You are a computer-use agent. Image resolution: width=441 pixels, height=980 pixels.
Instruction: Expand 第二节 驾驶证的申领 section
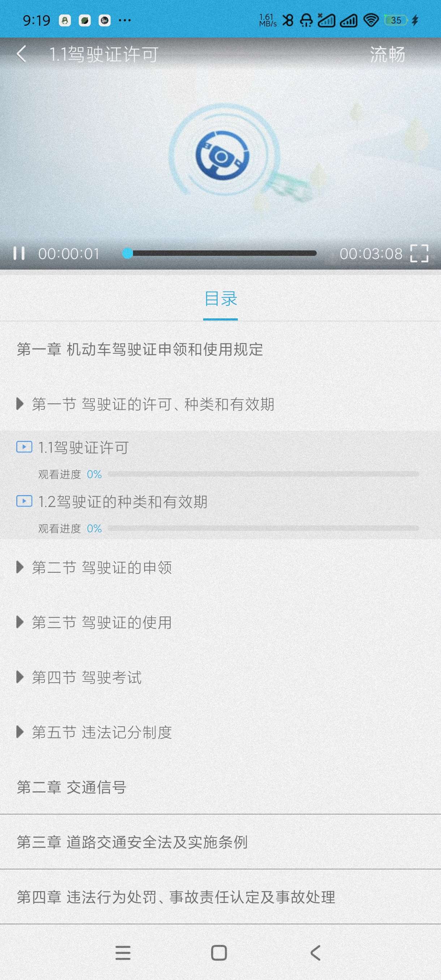(102, 568)
